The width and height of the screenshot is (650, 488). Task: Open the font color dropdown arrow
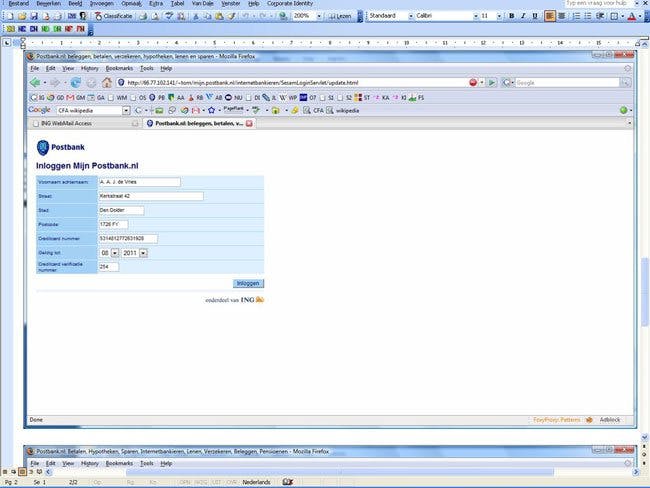pos(640,16)
